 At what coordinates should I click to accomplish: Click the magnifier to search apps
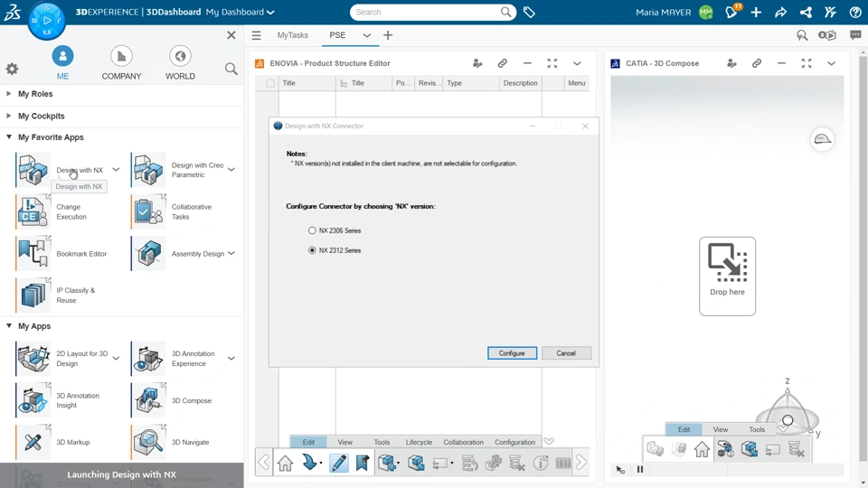click(x=231, y=69)
